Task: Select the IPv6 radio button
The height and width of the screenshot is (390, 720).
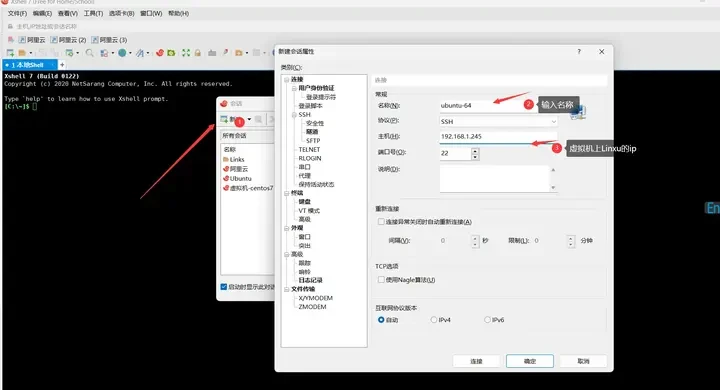Action: pos(487,320)
